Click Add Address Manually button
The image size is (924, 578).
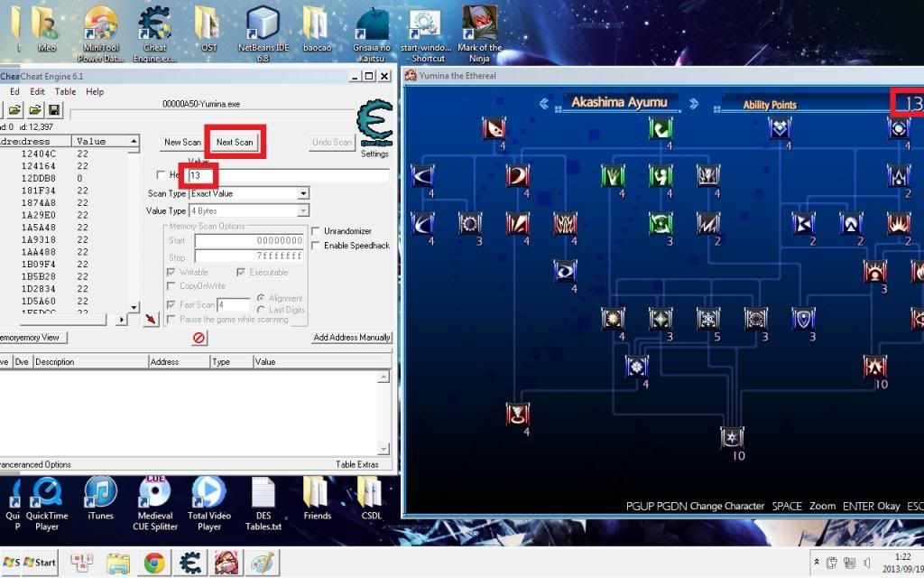pos(352,338)
